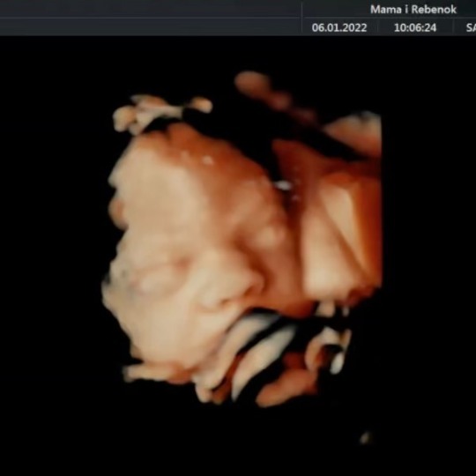Image resolution: width=476 pixels, height=476 pixels.
Task: Select the 06.01.2022 exam date field
Action: pyautogui.click(x=339, y=27)
